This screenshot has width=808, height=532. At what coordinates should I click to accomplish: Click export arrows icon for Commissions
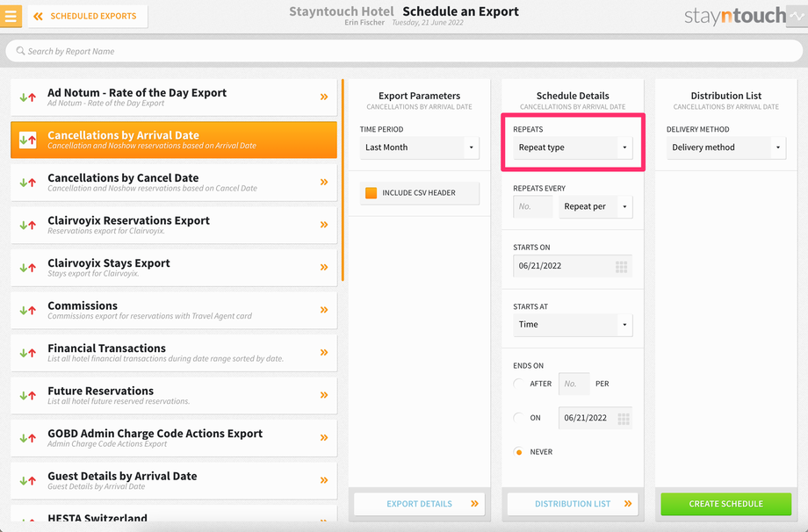[28, 311]
